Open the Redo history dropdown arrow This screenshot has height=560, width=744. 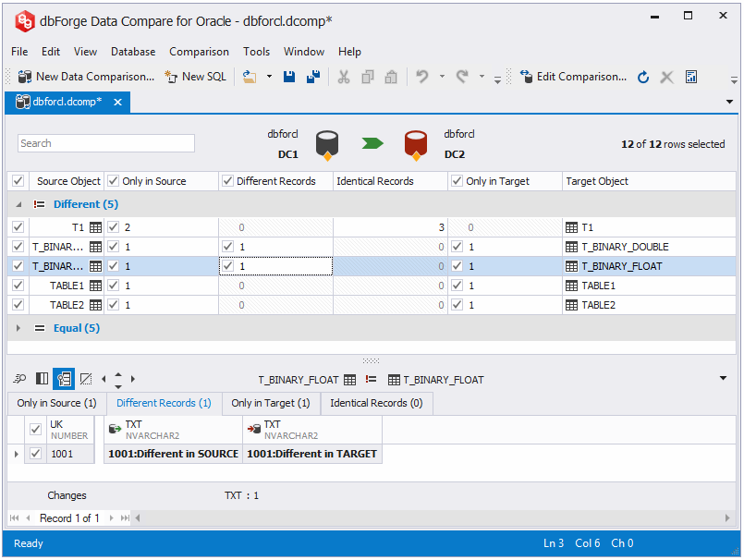pyautogui.click(x=482, y=77)
